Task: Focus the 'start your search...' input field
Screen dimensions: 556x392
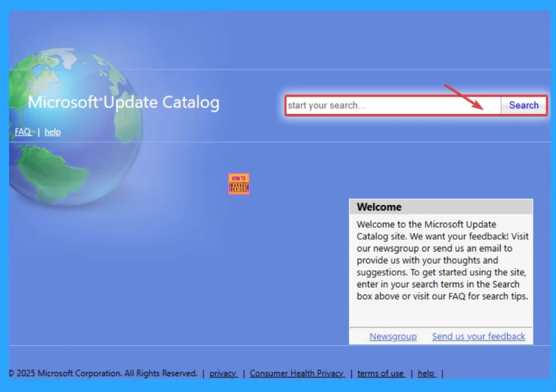Action: (x=394, y=105)
